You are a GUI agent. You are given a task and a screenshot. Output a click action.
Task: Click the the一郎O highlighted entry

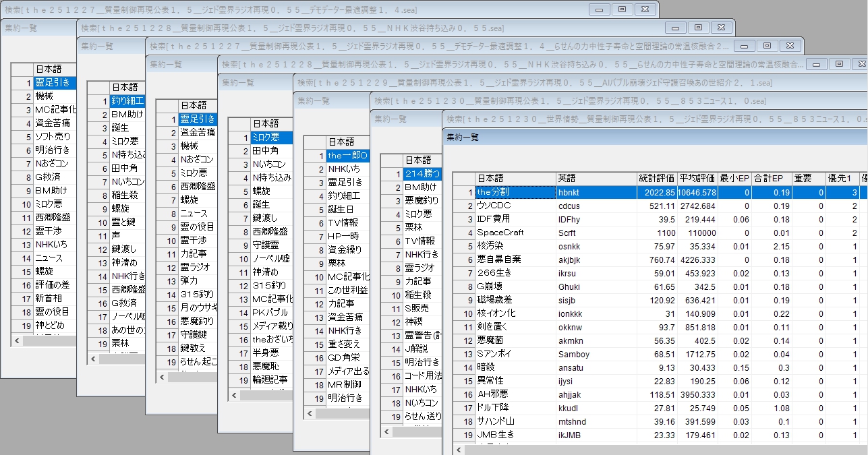click(x=347, y=156)
